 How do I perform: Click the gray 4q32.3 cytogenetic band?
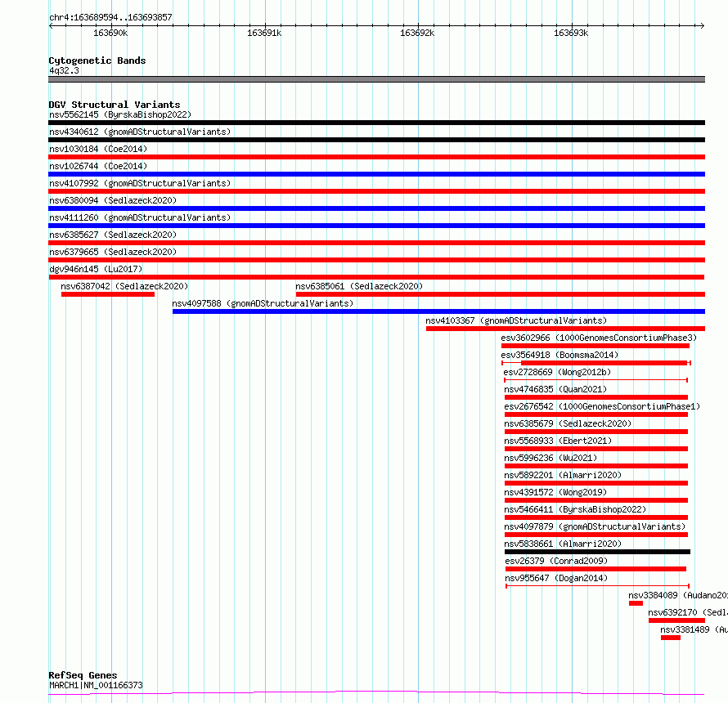(376, 79)
